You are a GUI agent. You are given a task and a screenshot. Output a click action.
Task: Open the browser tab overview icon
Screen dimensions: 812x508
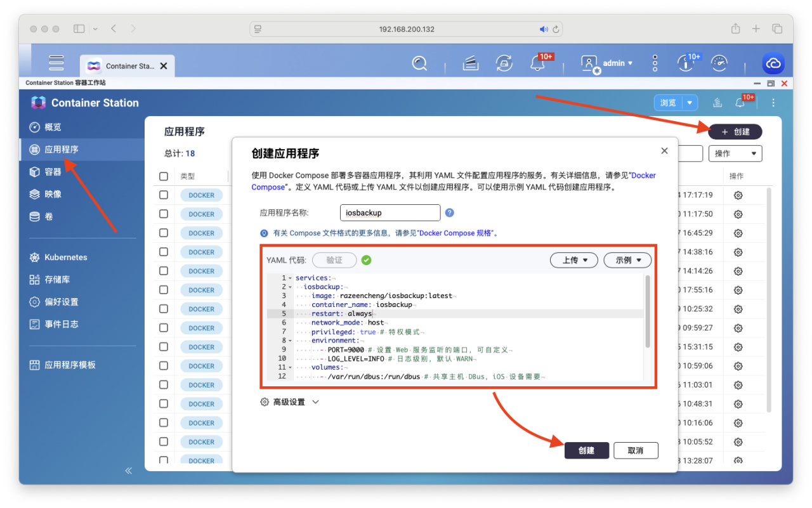(x=777, y=29)
